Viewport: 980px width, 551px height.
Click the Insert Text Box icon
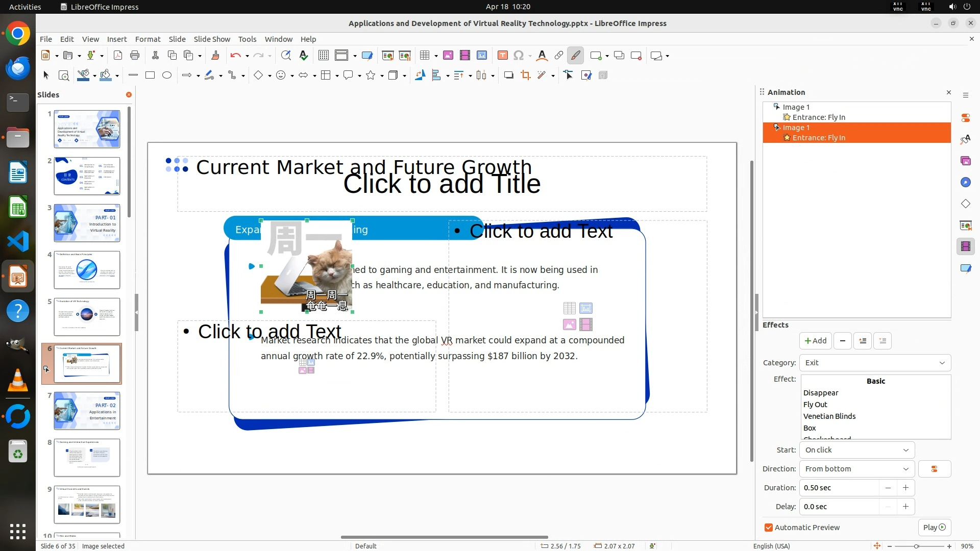coord(502,56)
